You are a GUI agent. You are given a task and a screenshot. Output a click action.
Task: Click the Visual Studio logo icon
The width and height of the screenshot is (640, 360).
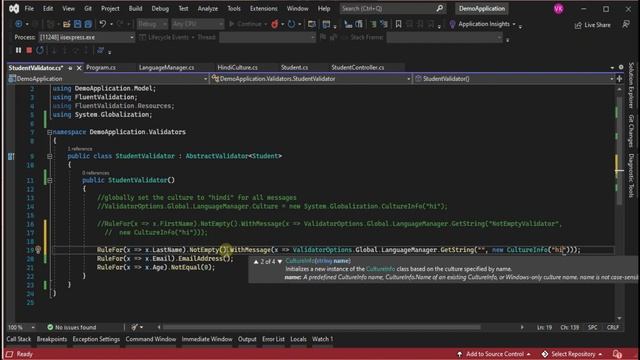click(x=13, y=8)
